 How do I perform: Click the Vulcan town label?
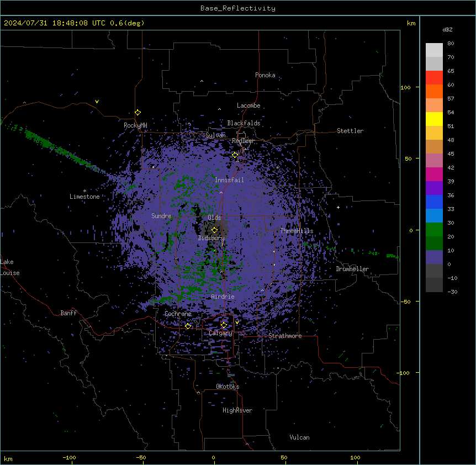(300, 437)
